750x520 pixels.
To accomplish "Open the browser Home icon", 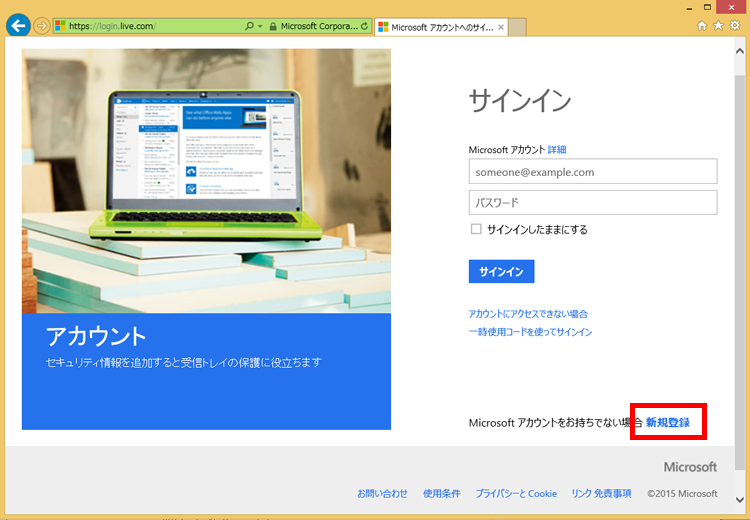I will [702, 25].
